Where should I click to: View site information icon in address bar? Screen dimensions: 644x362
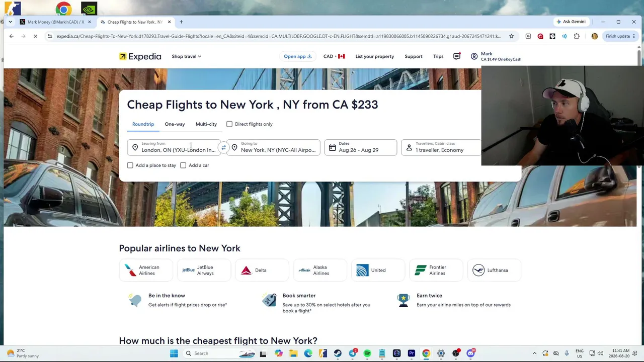click(50, 36)
